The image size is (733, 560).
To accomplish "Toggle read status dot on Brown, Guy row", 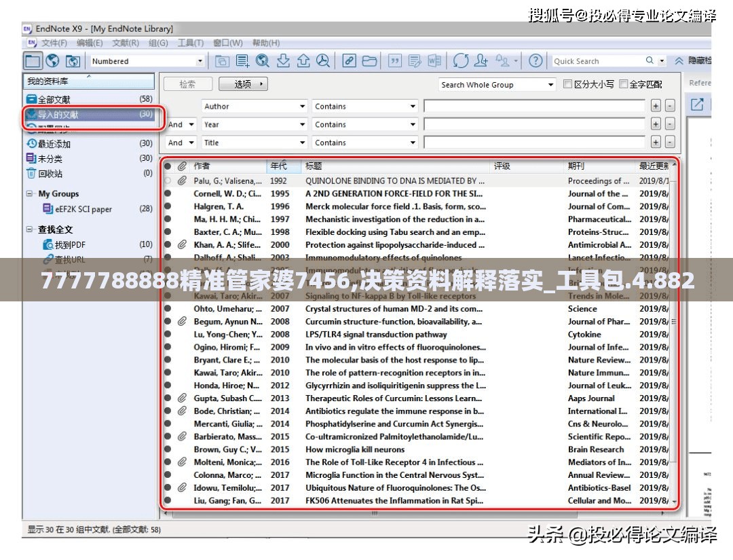I will tap(168, 449).
